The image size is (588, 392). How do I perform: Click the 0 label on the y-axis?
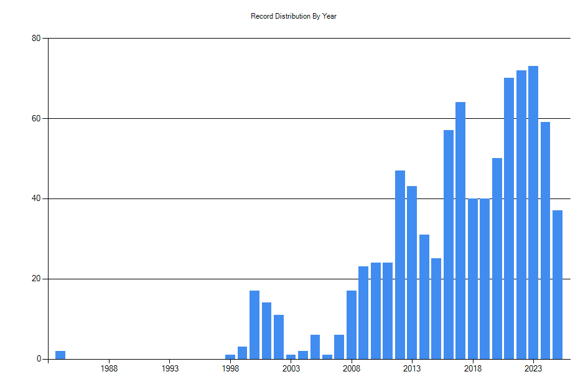coord(38,358)
